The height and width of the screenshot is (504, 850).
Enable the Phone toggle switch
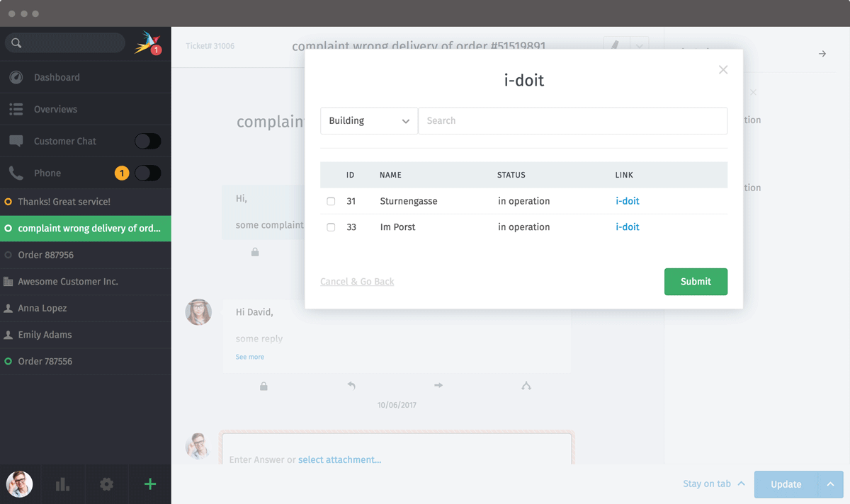[x=147, y=173]
